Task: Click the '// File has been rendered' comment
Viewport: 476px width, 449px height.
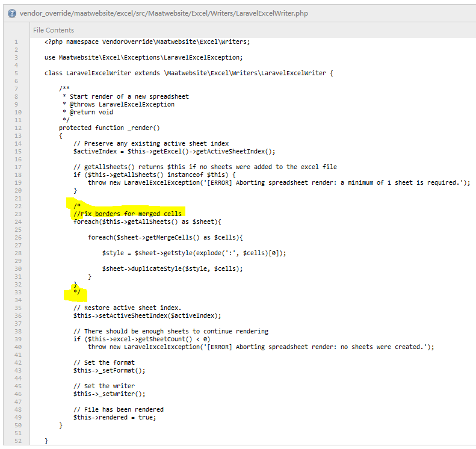Action: tap(119, 409)
